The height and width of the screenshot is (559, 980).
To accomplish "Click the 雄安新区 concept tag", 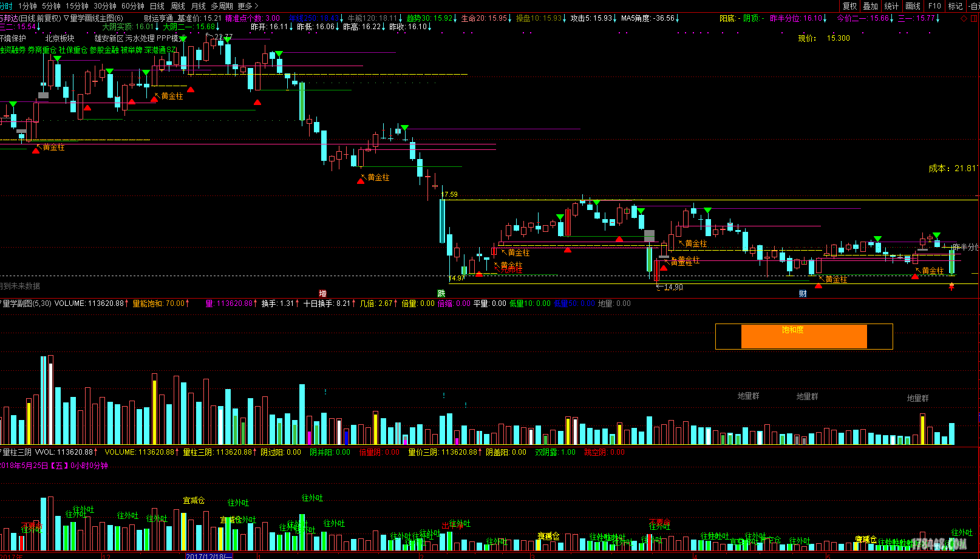I will pos(109,38).
